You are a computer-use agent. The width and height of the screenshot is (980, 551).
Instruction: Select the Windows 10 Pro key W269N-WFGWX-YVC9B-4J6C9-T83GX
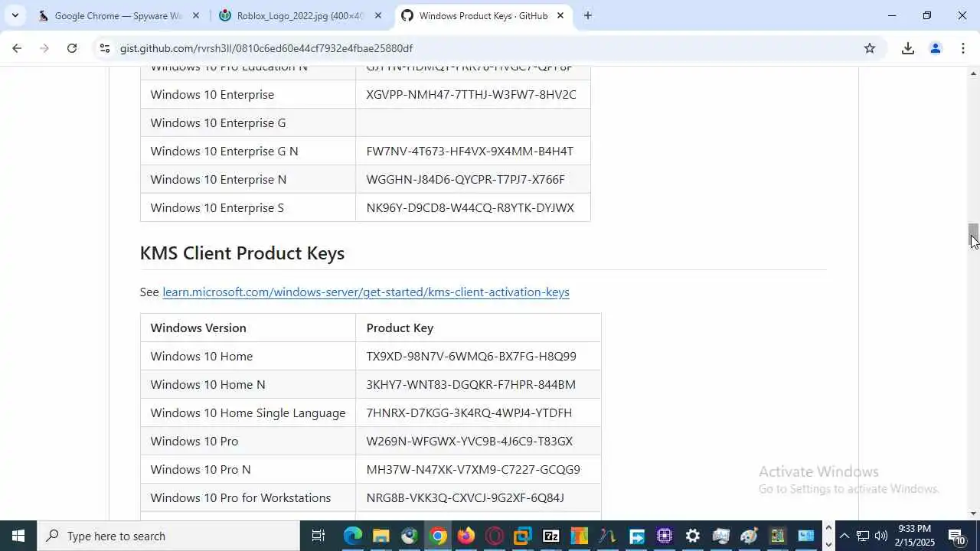click(469, 441)
